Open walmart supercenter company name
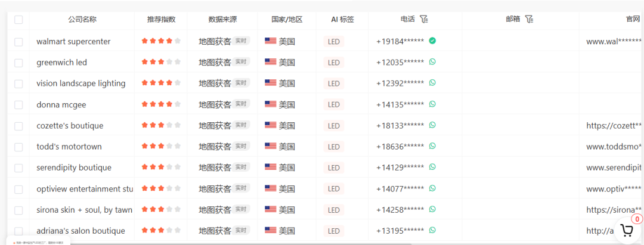Image resolution: width=644 pixels, height=245 pixels. 73,42
